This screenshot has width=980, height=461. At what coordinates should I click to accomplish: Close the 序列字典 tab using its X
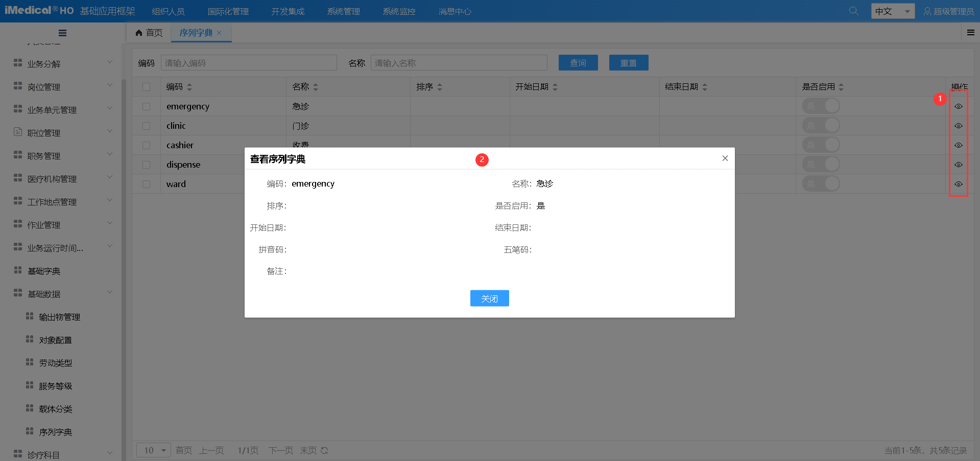point(219,33)
